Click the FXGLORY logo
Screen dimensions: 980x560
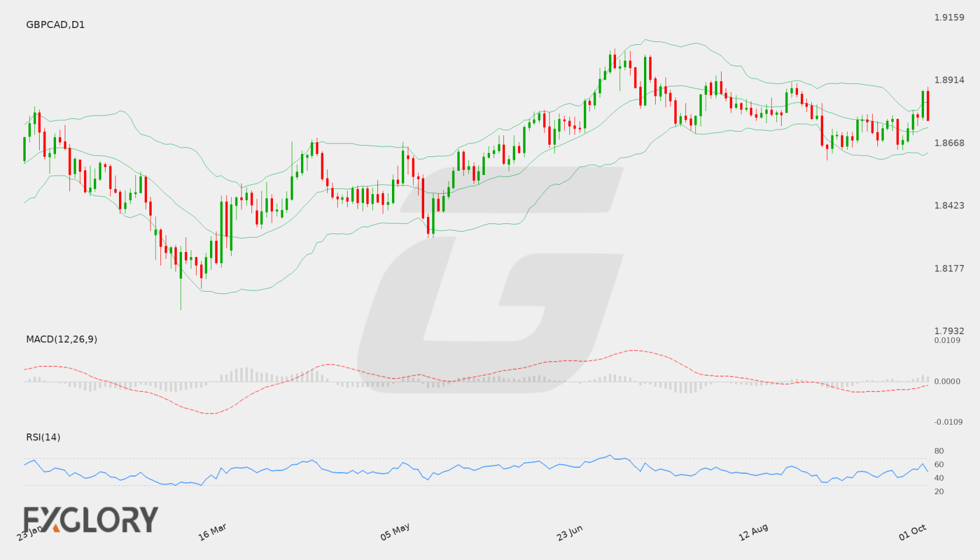(x=90, y=520)
